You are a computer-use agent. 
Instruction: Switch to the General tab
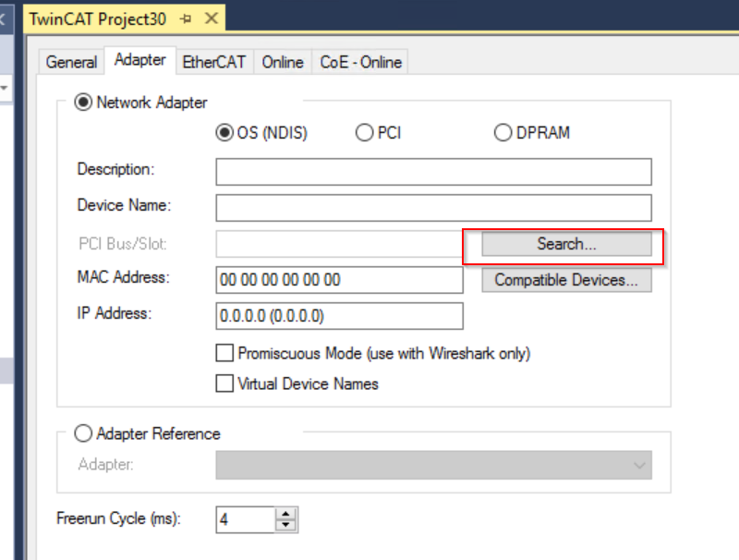71,62
